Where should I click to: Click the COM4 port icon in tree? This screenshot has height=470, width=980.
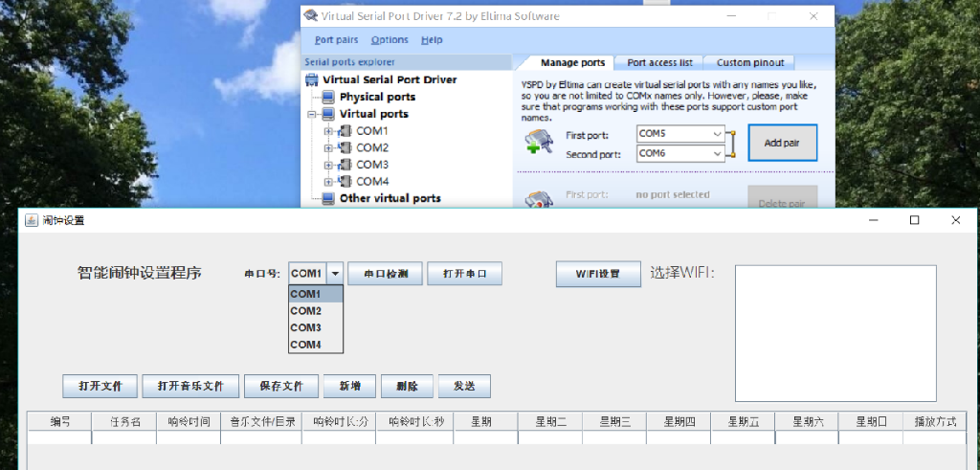tap(345, 182)
